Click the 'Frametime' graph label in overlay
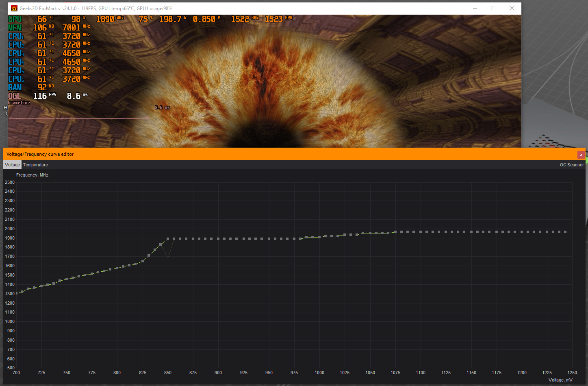588x386 pixels. [19, 102]
